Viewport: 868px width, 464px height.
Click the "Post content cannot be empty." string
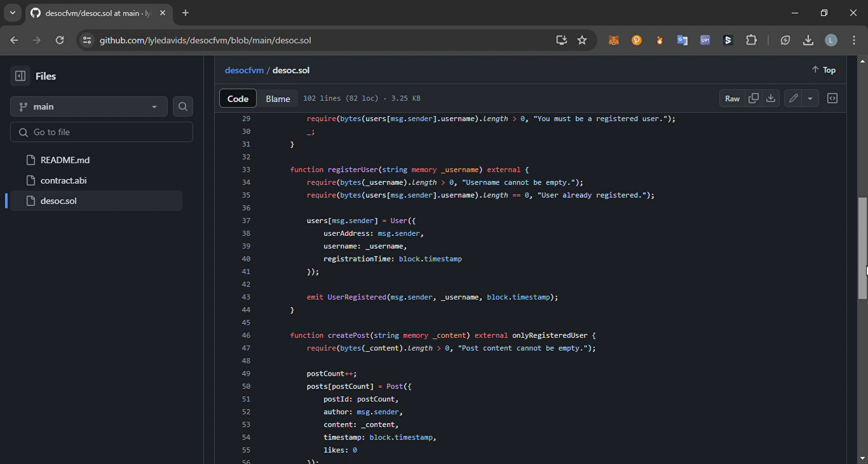tap(522, 348)
